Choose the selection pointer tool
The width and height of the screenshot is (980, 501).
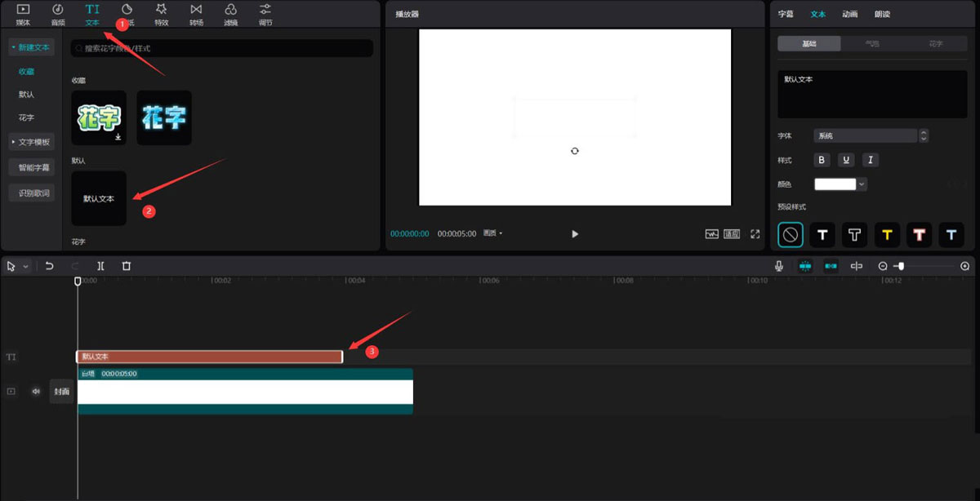12,266
